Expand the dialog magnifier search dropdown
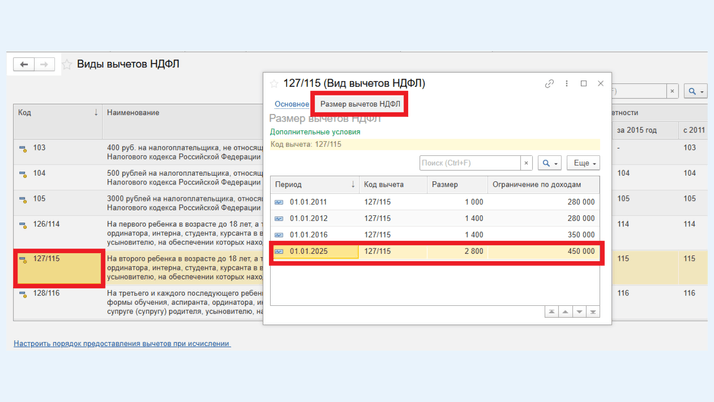Screen dimensions: 714x402 coord(549,163)
